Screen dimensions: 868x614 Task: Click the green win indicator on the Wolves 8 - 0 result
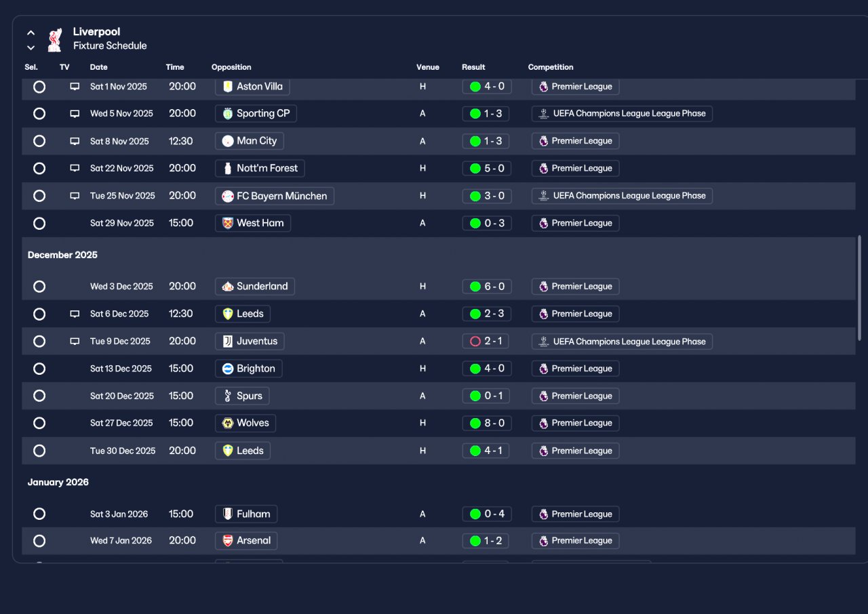[x=475, y=423]
